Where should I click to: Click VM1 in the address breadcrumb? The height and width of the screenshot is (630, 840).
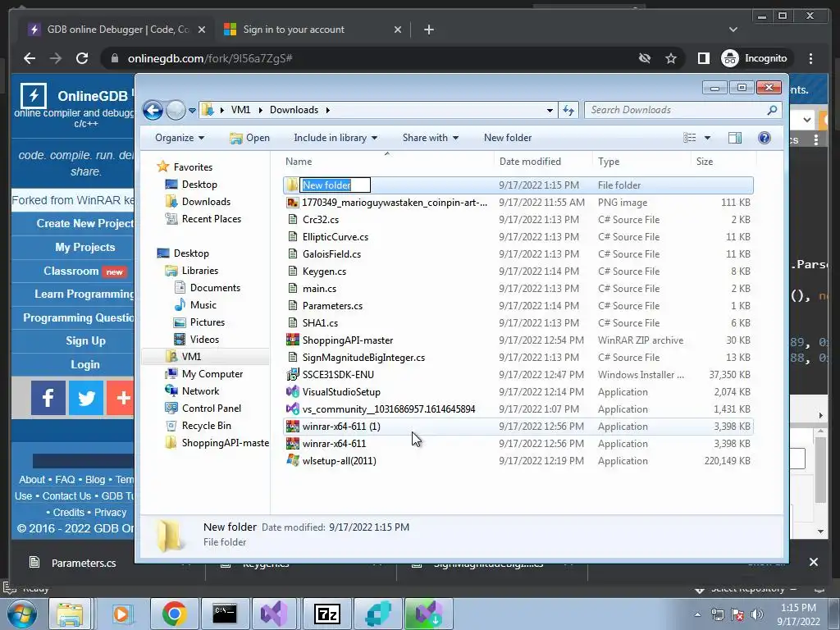click(x=240, y=110)
